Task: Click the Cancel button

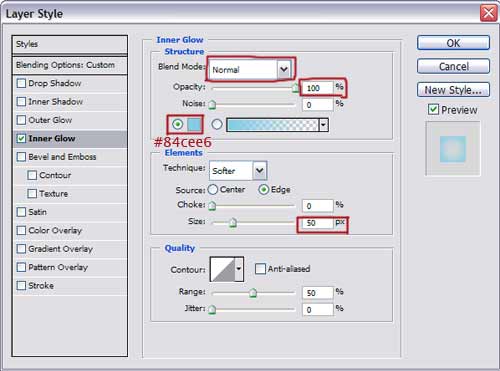Action: tap(453, 66)
